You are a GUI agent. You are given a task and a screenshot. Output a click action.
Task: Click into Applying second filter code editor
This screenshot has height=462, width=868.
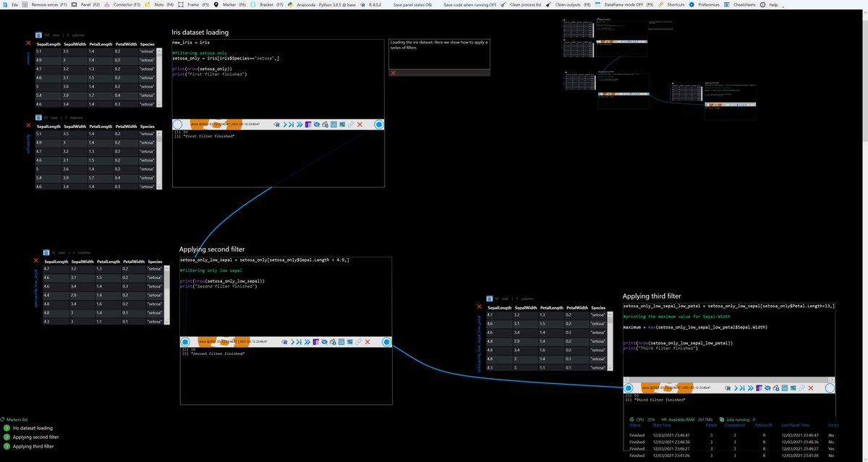(285, 296)
